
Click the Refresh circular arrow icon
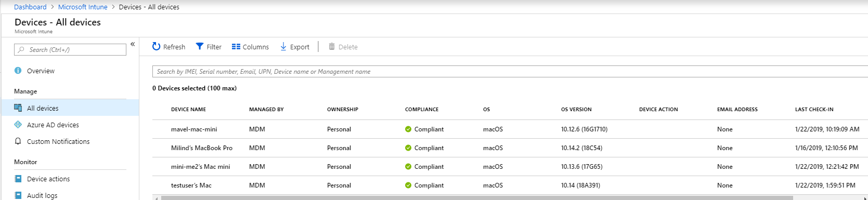[x=156, y=46]
